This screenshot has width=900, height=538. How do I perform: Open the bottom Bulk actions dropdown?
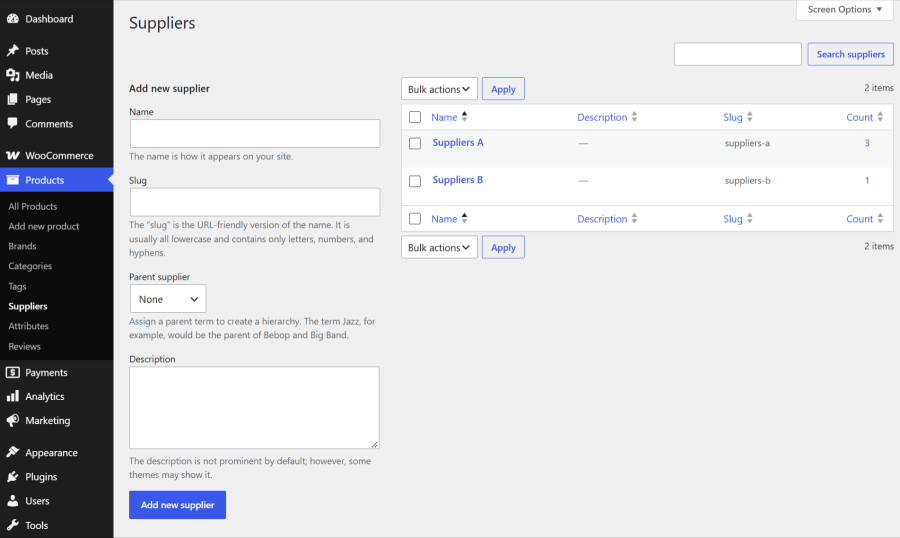pos(439,247)
